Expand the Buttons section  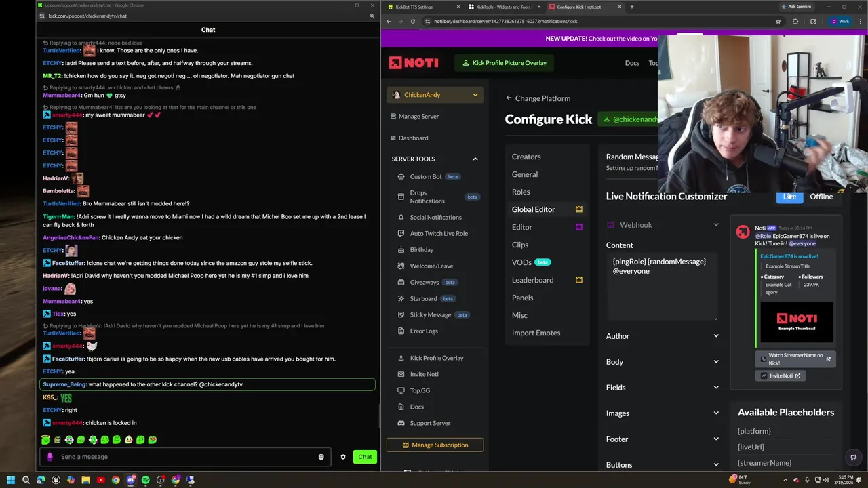(663, 465)
